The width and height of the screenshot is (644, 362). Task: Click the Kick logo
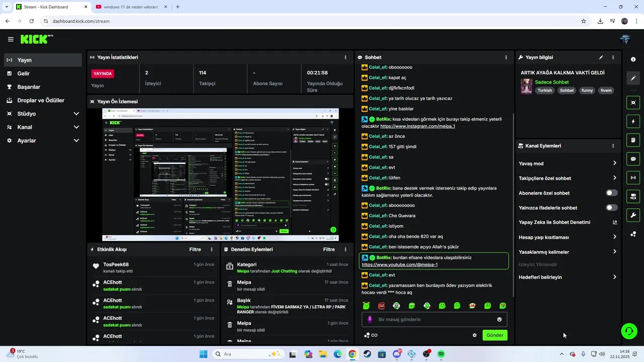tap(35, 39)
